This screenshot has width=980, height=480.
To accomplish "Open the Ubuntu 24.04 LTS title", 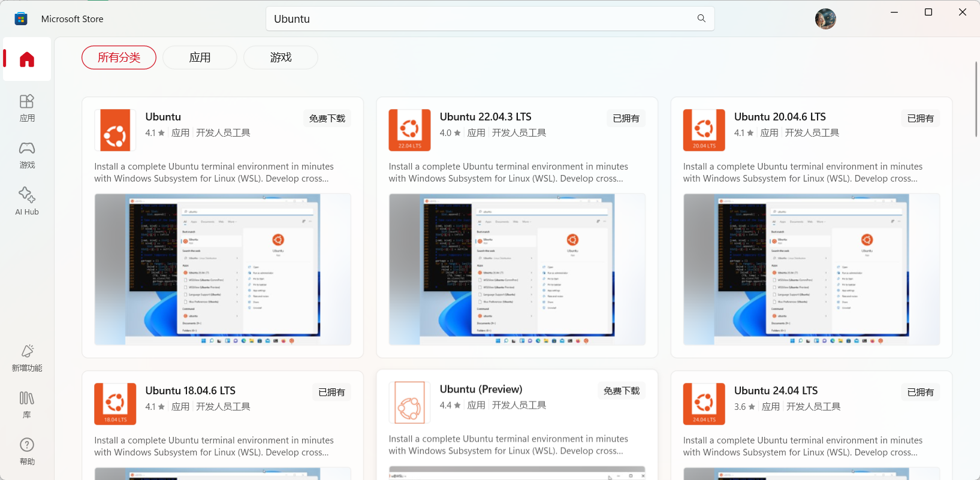I will point(776,391).
